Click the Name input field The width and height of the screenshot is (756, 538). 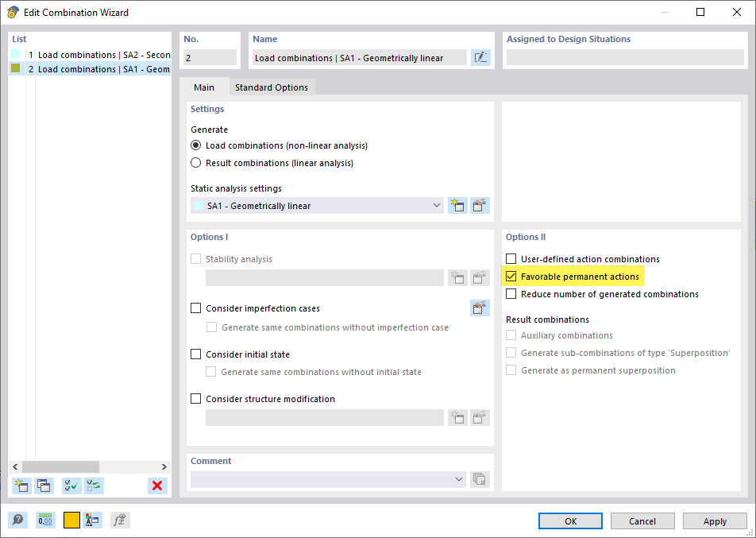pyautogui.click(x=359, y=58)
